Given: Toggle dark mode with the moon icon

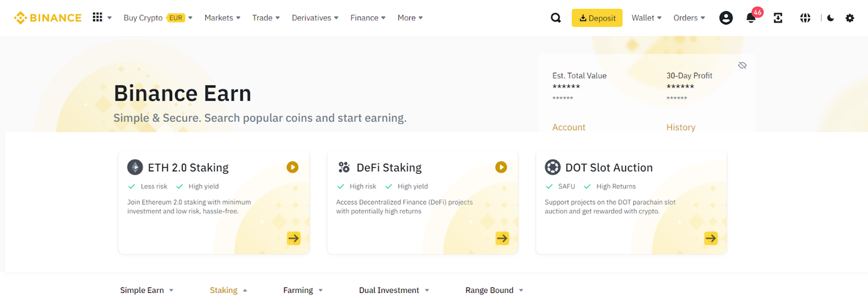Looking at the screenshot, I should coord(831,18).
